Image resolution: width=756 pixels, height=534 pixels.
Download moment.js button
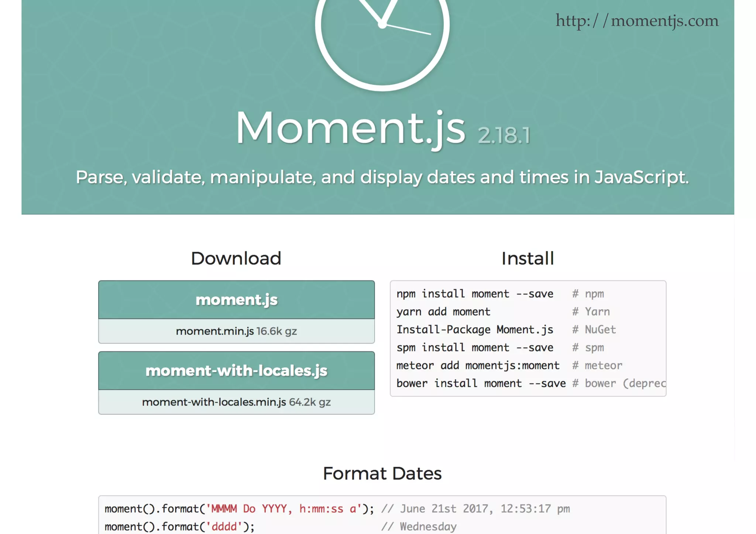point(236,300)
